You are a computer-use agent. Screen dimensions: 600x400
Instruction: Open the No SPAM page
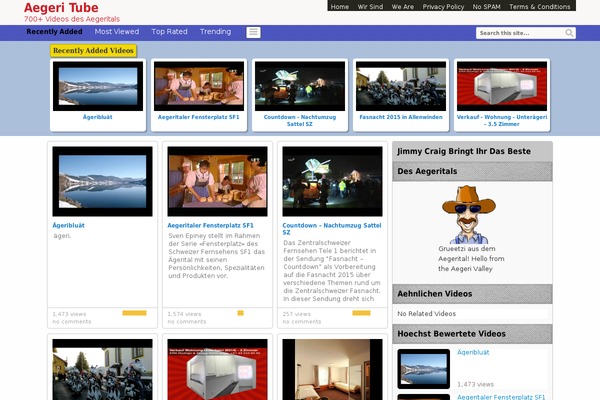486,7
